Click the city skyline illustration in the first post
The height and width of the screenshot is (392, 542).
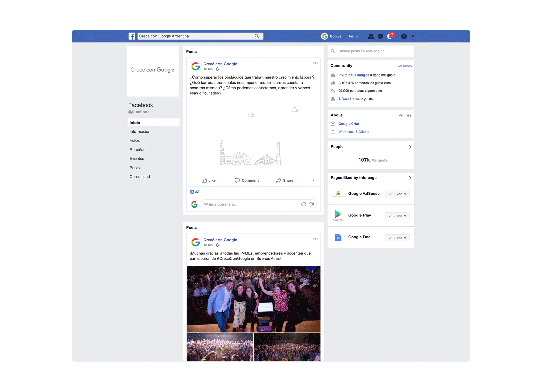click(x=250, y=153)
